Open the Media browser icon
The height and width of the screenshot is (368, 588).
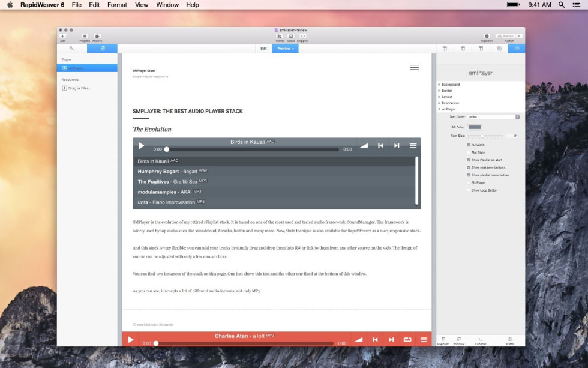coord(290,37)
